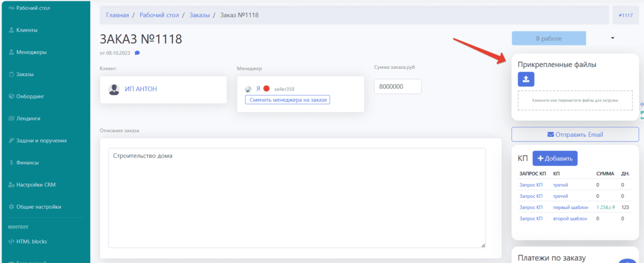Click the red status dot beside seller358
Image resolution: width=644 pixels, height=263 pixels.
coord(266,89)
